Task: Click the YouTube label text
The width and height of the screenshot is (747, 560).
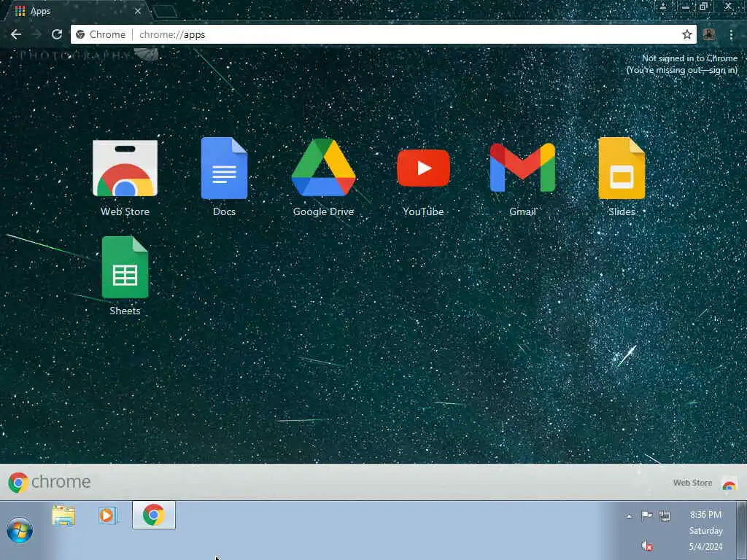Action: pyautogui.click(x=423, y=211)
